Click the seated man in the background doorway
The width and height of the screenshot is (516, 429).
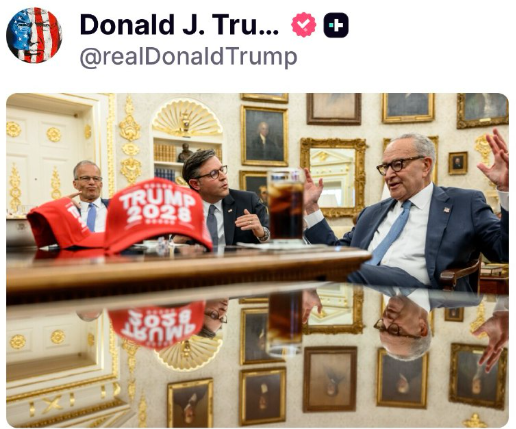[89, 196]
